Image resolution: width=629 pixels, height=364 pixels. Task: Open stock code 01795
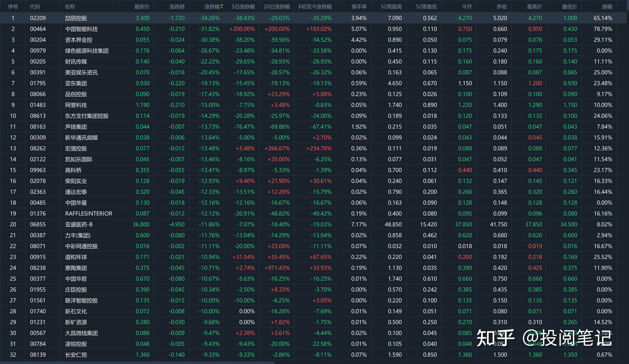[x=38, y=83]
